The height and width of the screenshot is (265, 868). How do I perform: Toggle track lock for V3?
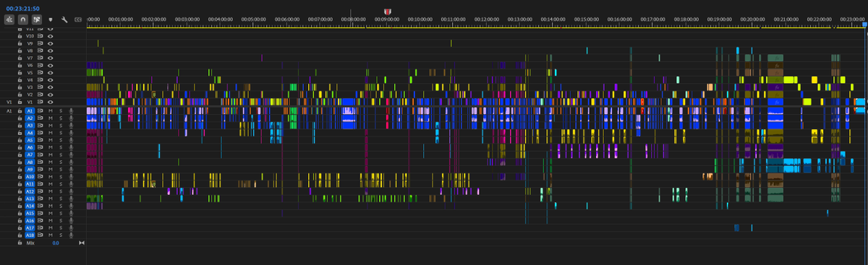(x=20, y=87)
